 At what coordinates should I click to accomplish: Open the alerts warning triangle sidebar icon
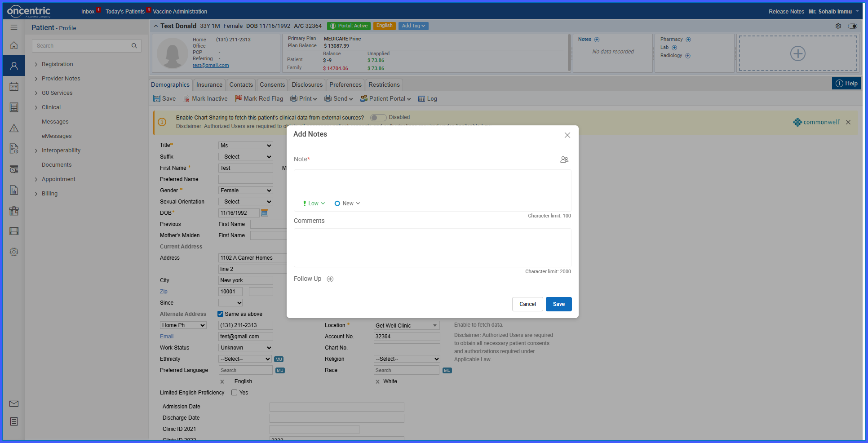(14, 128)
